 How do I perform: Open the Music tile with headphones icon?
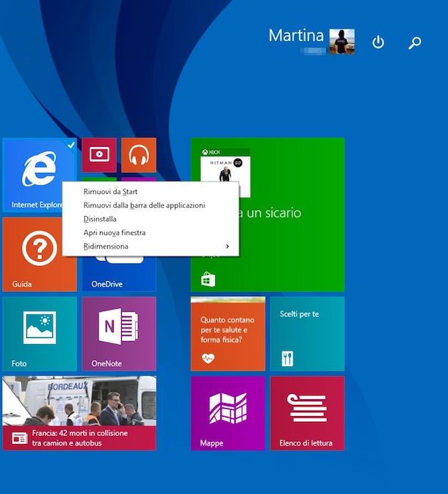139,155
